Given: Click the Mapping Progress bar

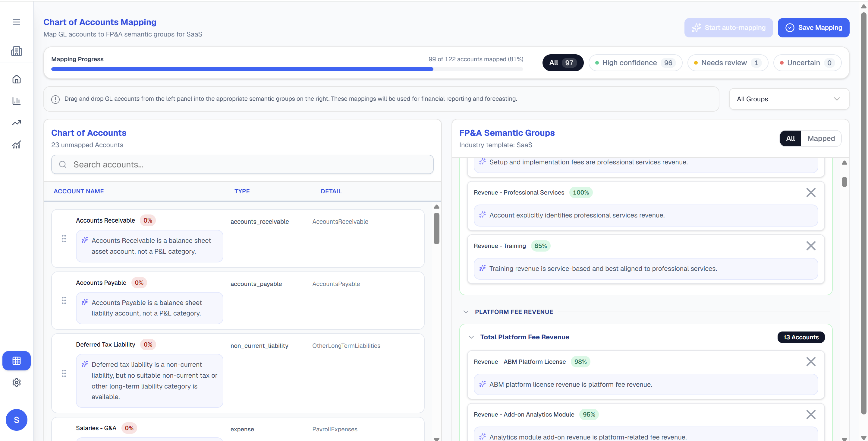Looking at the screenshot, I should pos(287,69).
